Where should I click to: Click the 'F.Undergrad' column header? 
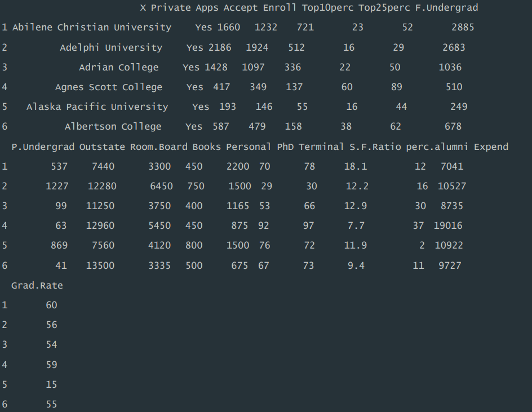[x=446, y=8]
